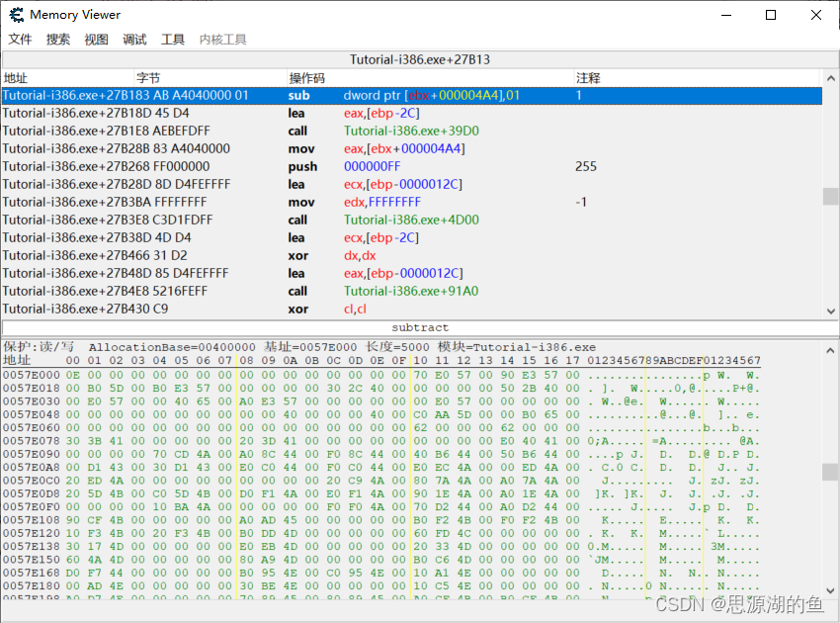
Task: Click the 保护:读/写 memory region info line
Action: click(299, 347)
